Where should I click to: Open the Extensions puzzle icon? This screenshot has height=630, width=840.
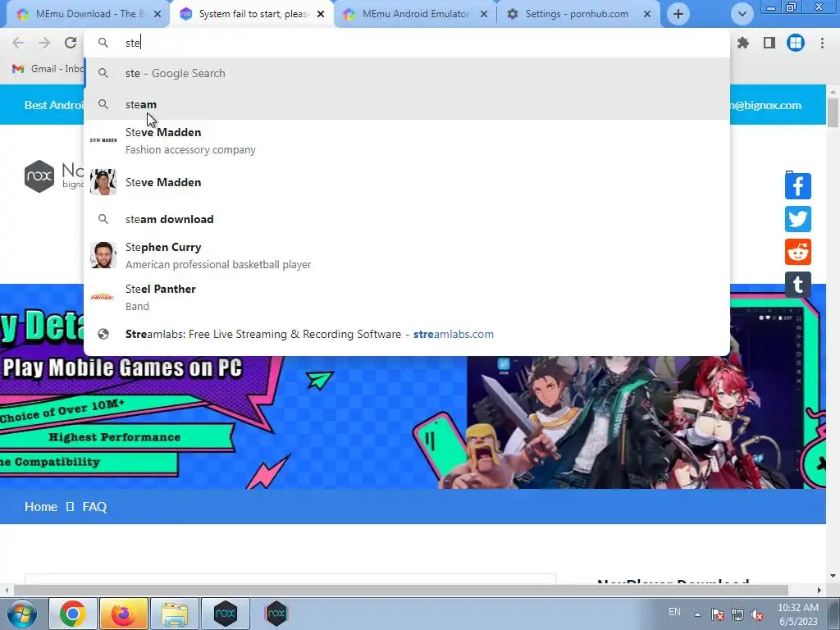743,43
